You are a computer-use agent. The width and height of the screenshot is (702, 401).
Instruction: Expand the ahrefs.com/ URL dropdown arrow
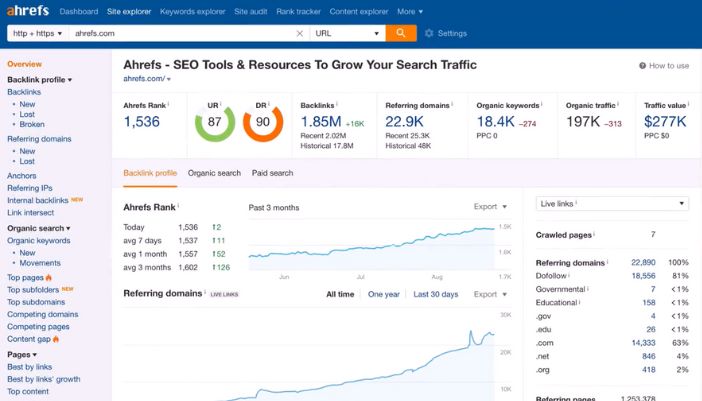(x=169, y=79)
